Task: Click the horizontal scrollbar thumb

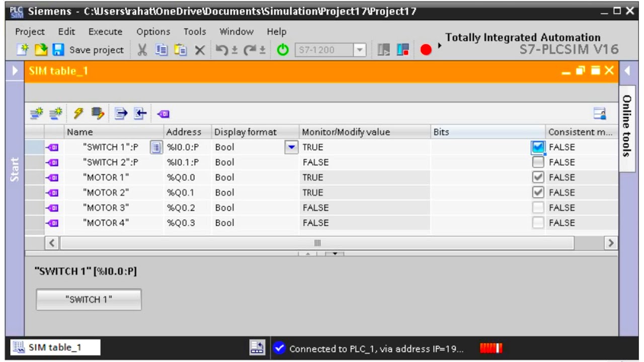Action: click(317, 243)
